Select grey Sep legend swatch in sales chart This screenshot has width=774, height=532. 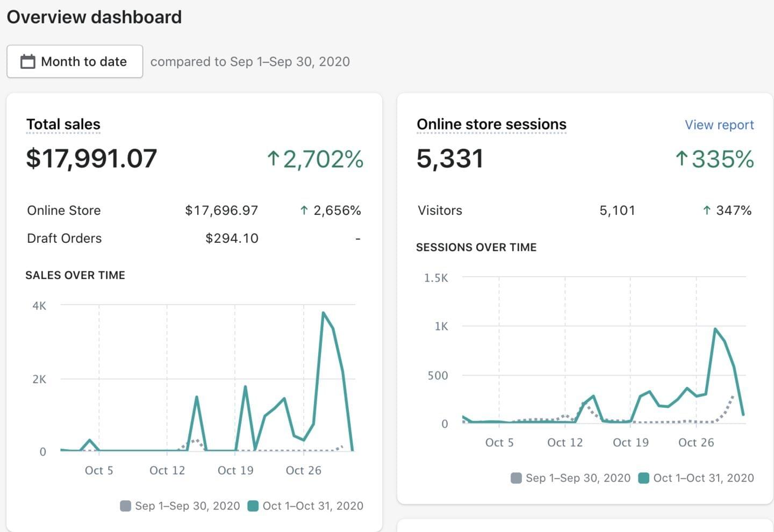click(125, 506)
